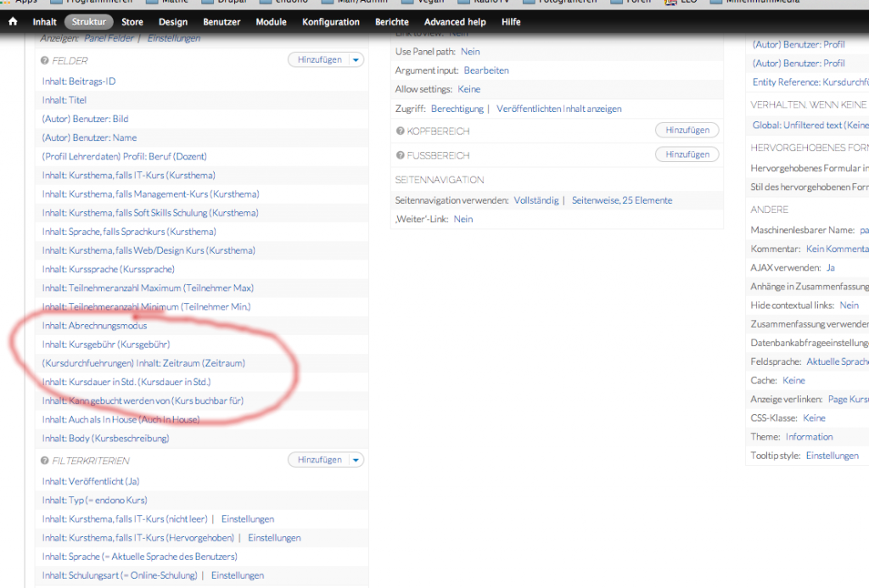Go to the Berichte admin menu
Screen dimensions: 869x588
[x=392, y=22]
